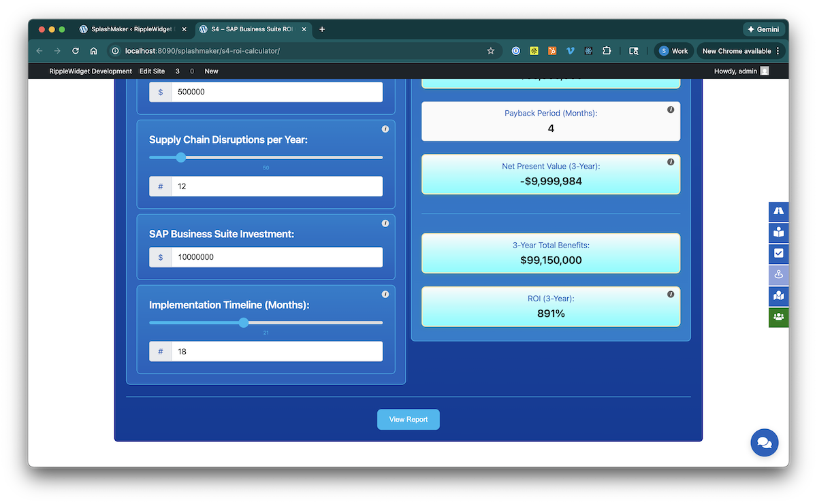Click the SAP Business Suite Investment field

click(276, 257)
